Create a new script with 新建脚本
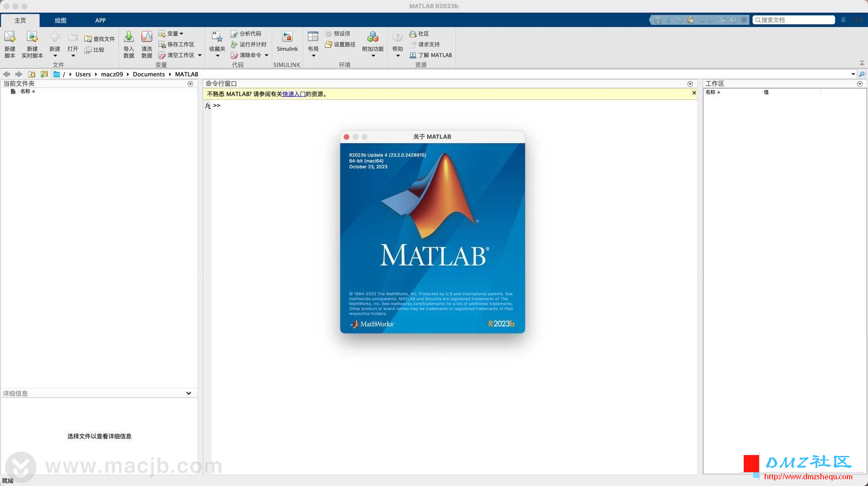This screenshot has height=486, width=868. click(10, 44)
